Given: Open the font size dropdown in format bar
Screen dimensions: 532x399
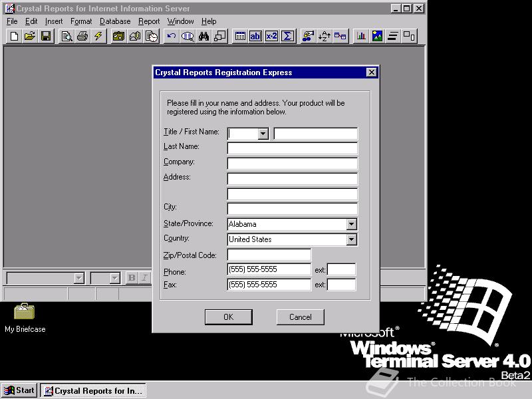Looking at the screenshot, I should [x=115, y=278].
